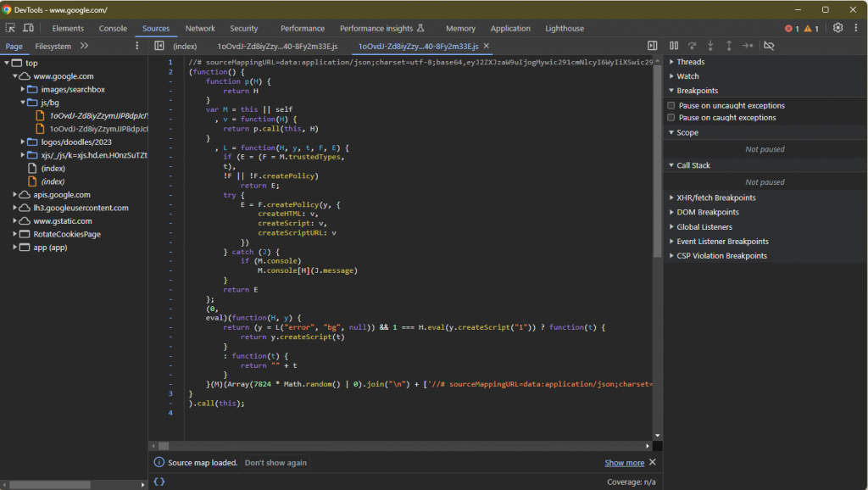Click the Don't show again button
868x490 pixels.
click(275, 463)
